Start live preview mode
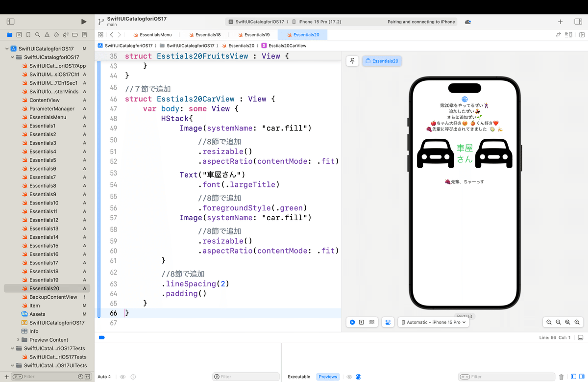588x382 pixels. (352, 322)
